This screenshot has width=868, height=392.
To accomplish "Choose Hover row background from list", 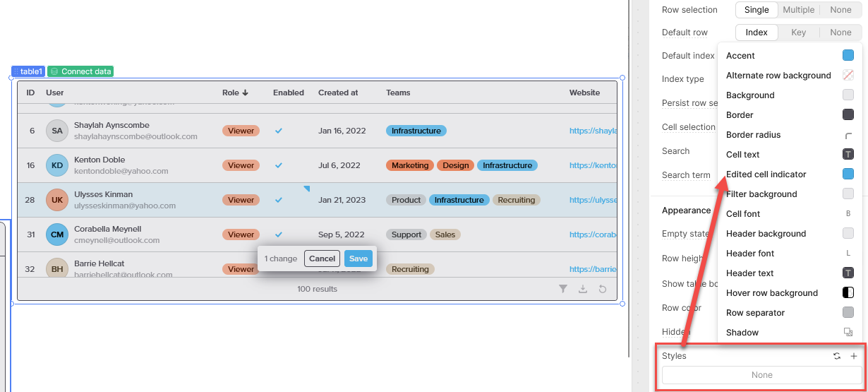I will (771, 293).
